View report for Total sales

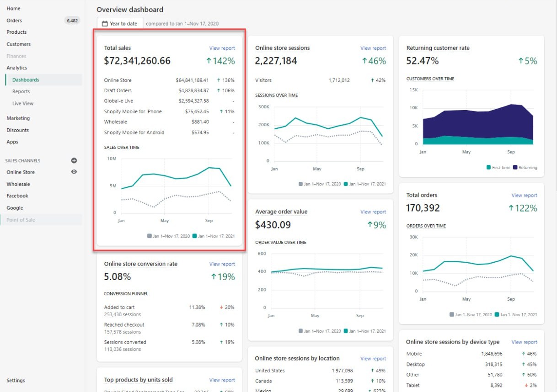coord(222,48)
